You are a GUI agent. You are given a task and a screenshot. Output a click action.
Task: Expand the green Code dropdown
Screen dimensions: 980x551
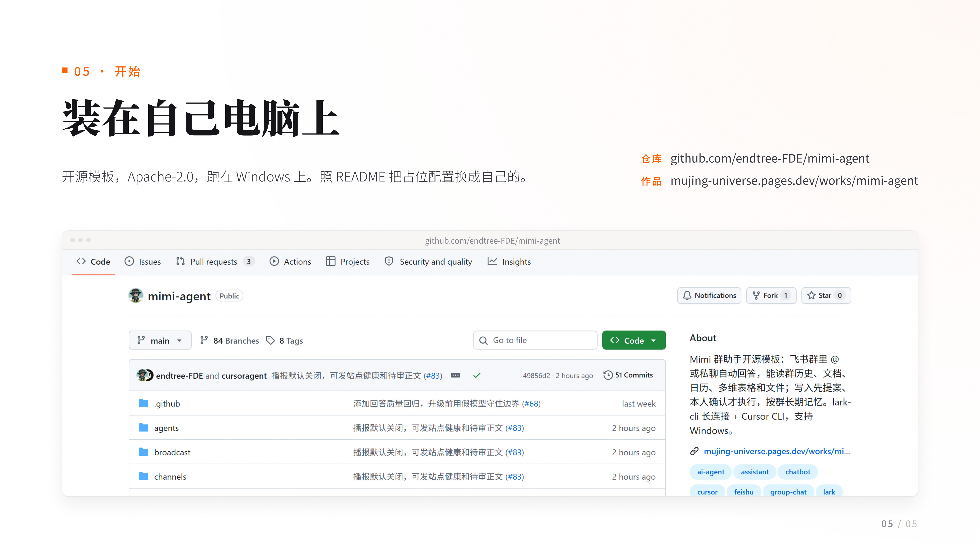634,340
